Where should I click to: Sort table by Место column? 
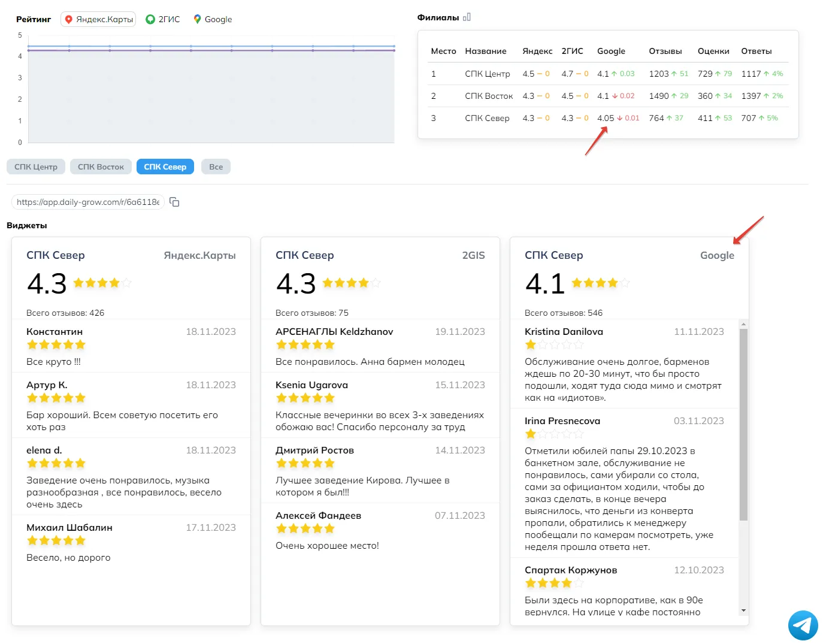(444, 51)
